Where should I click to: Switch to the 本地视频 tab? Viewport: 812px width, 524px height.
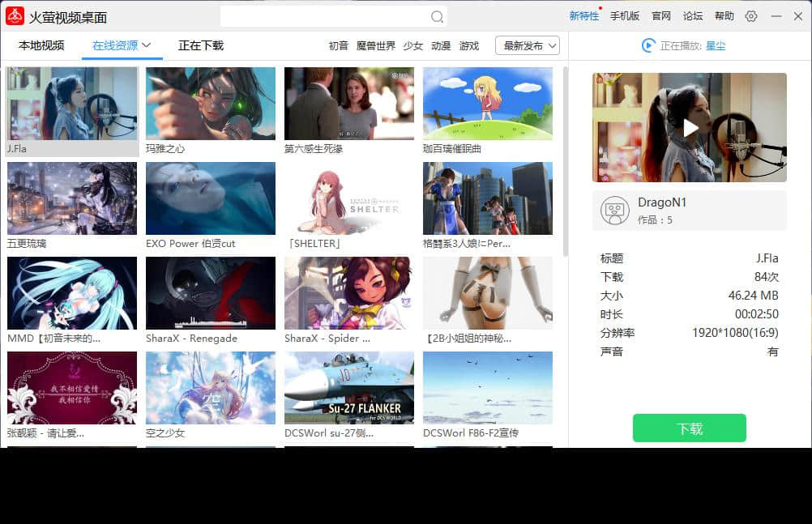[41, 45]
